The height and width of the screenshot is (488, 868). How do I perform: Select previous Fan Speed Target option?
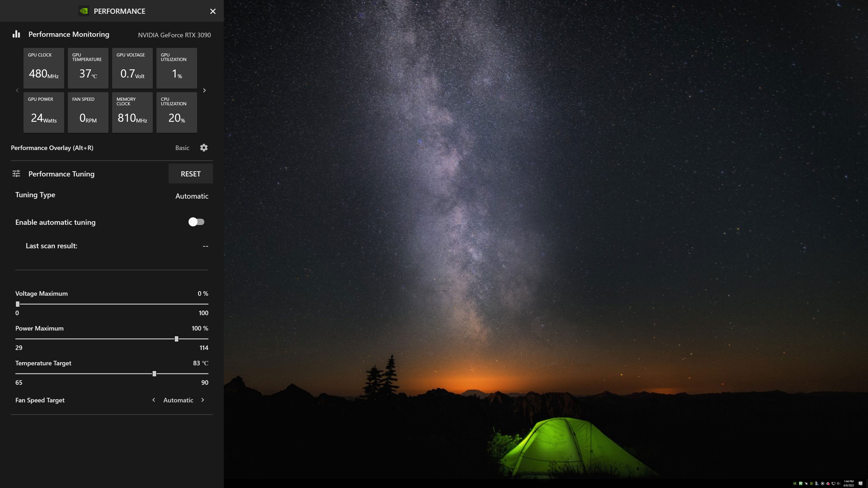coord(154,400)
